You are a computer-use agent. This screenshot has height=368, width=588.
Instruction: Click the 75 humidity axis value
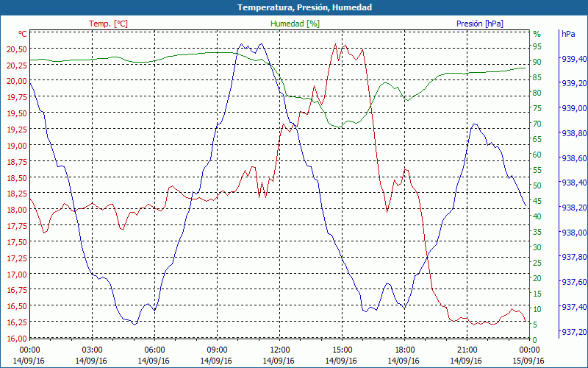click(x=537, y=108)
